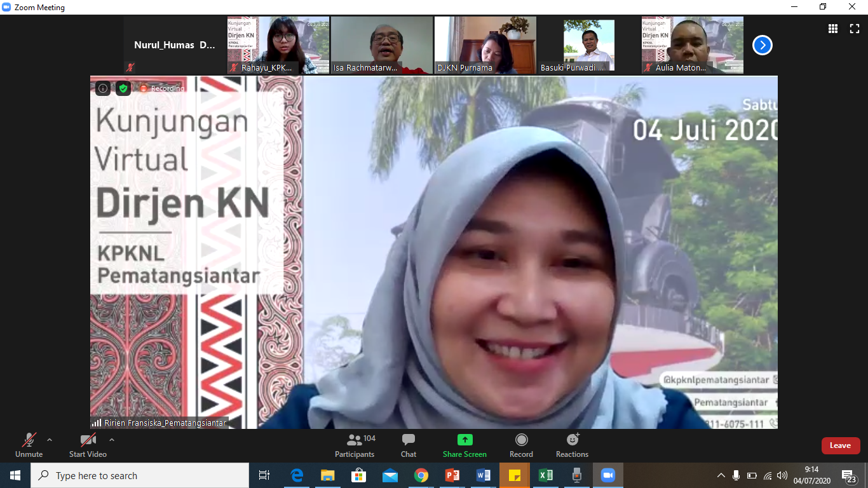868x488 pixels.
Task: Open PowerPoint from the taskbar
Action: pyautogui.click(x=452, y=475)
